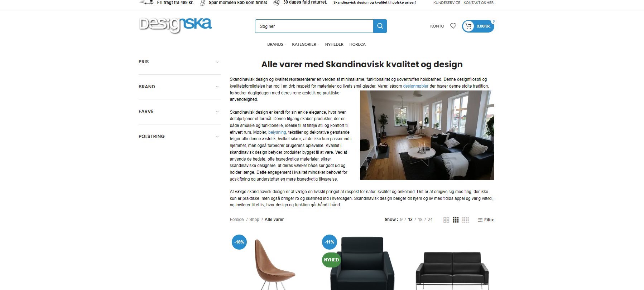This screenshot has height=290, width=644.
Task: Click into the Søg her search field
Action: 314,26
